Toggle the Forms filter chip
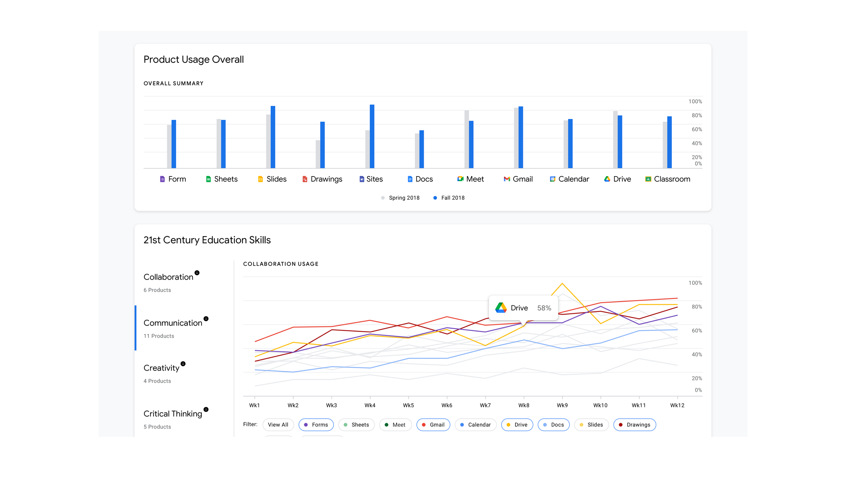The width and height of the screenshot is (846, 504). (x=316, y=425)
